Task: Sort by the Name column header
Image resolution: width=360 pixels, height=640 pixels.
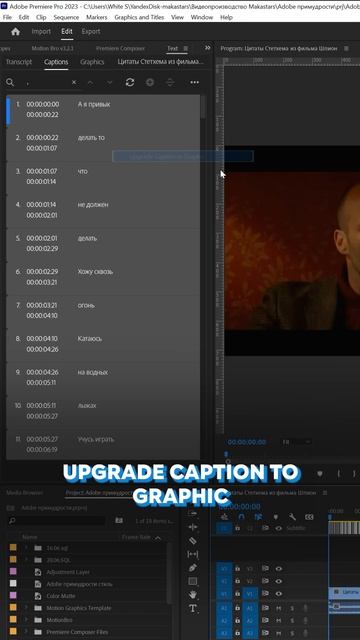Action: [x=29, y=538]
